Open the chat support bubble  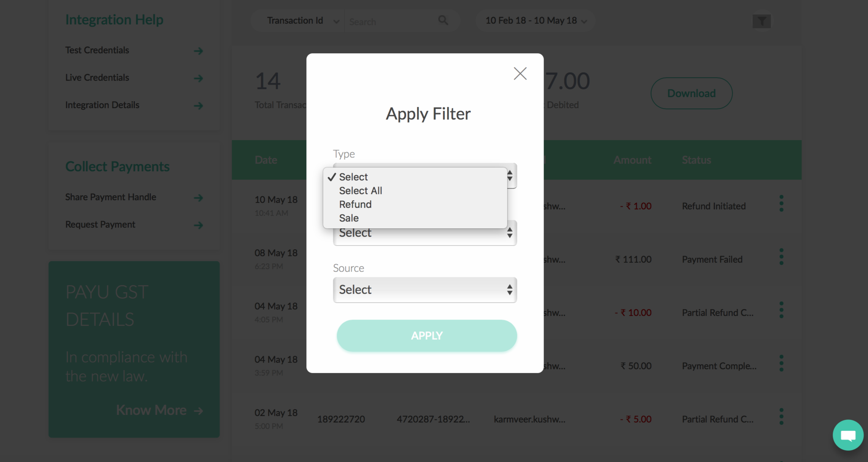(848, 435)
